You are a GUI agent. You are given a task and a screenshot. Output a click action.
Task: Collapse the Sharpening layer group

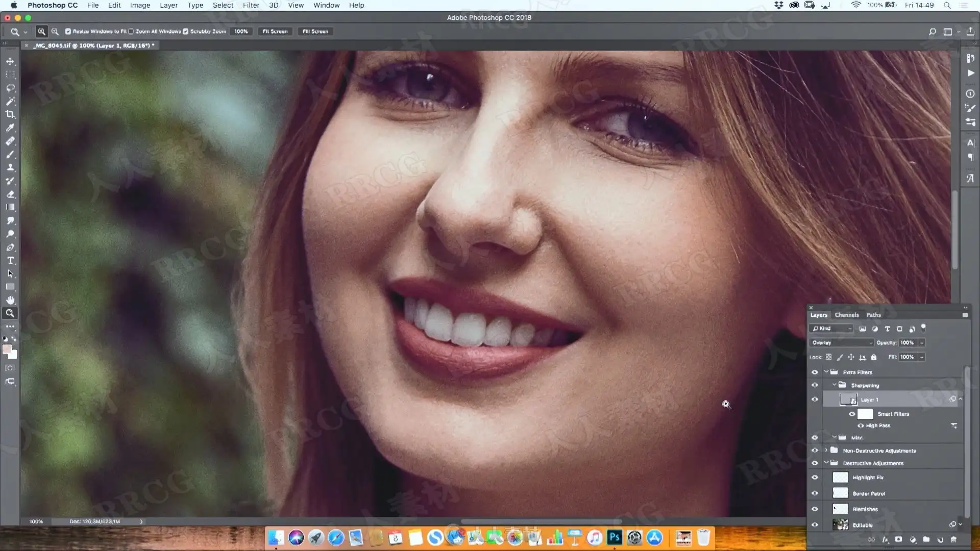coord(835,385)
